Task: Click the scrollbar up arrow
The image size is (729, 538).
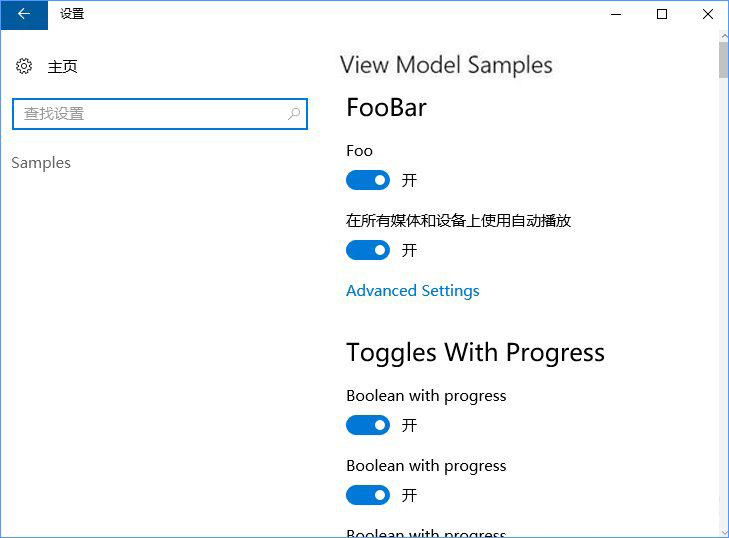Action: pos(723,36)
